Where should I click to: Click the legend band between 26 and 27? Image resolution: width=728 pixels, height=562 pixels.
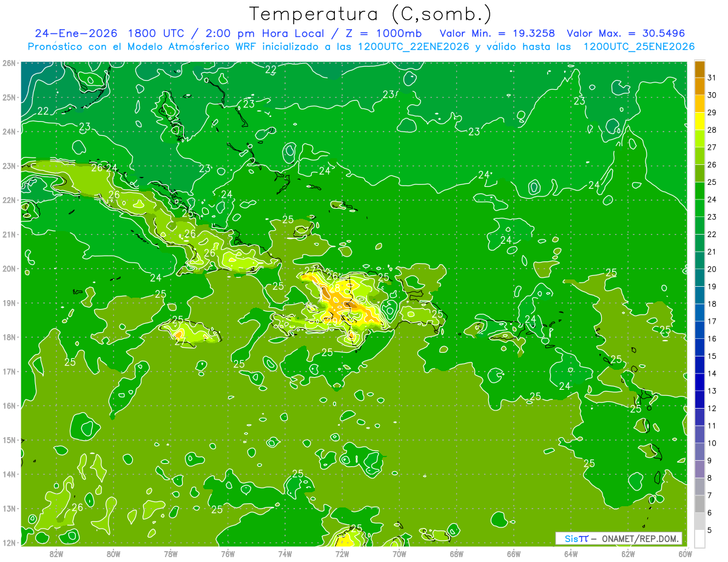click(x=699, y=155)
